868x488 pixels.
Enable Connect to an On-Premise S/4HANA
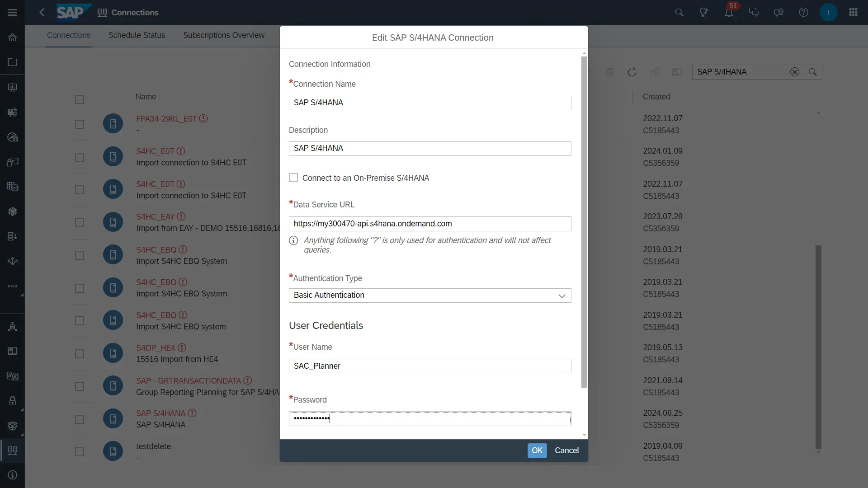293,178
